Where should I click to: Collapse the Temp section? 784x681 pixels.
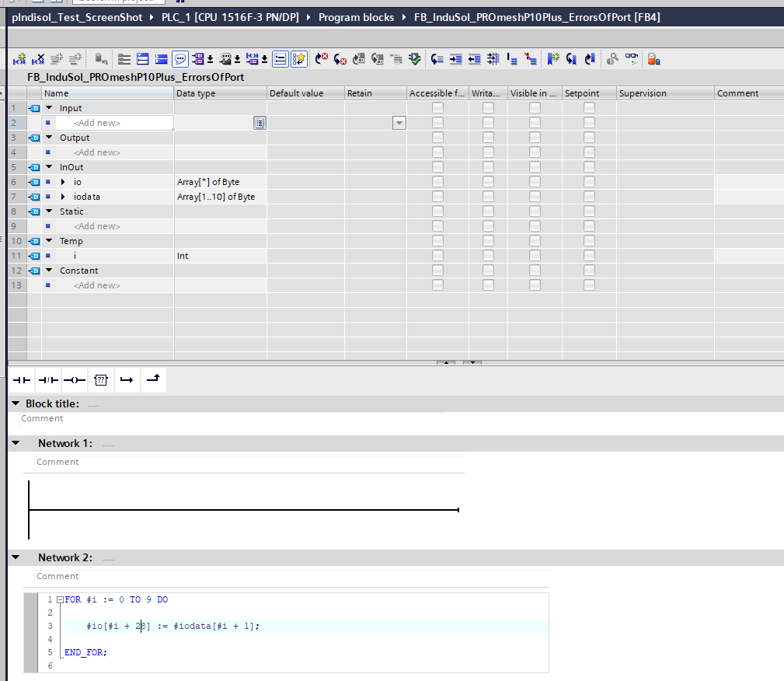[x=49, y=241]
